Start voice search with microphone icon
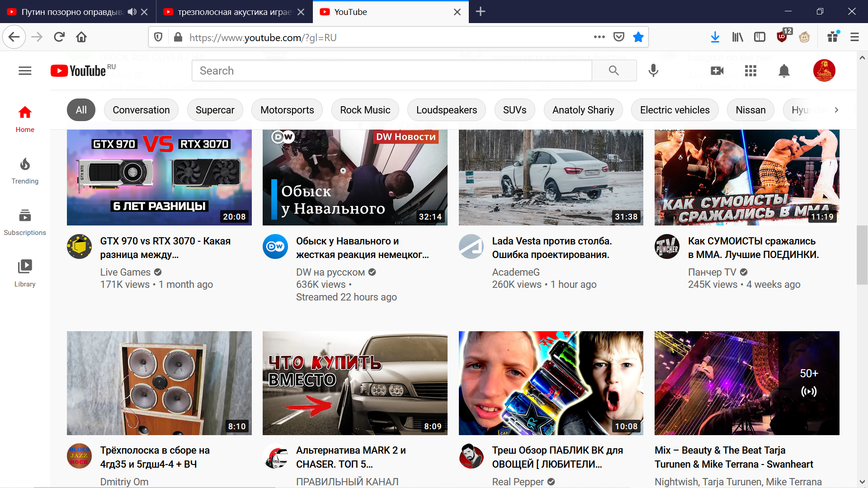Screen dimensions: 868x488 click(x=653, y=70)
